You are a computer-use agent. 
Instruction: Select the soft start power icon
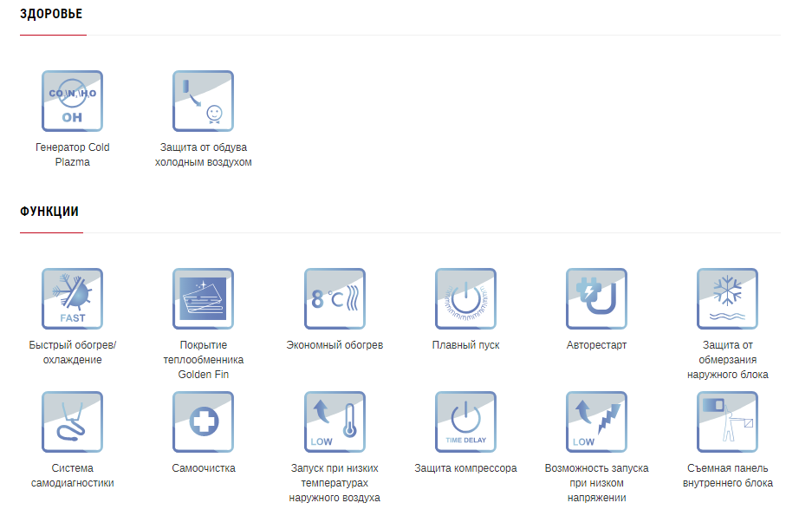click(465, 298)
